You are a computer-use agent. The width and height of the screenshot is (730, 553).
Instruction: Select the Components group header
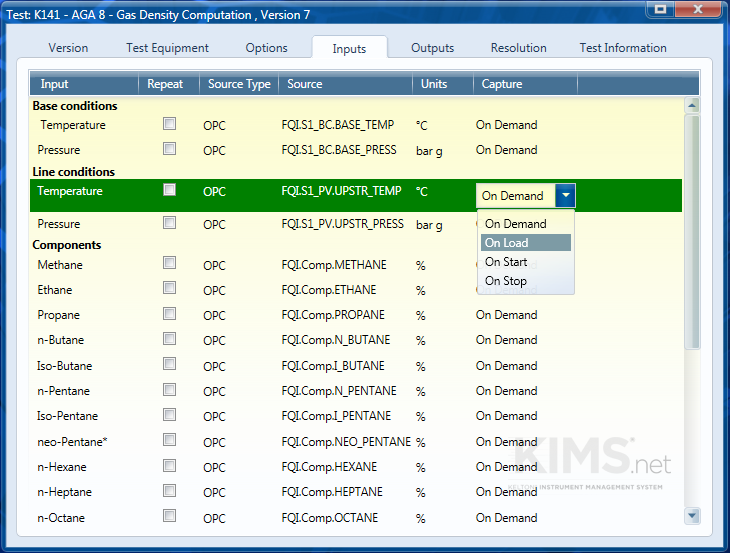click(67, 245)
